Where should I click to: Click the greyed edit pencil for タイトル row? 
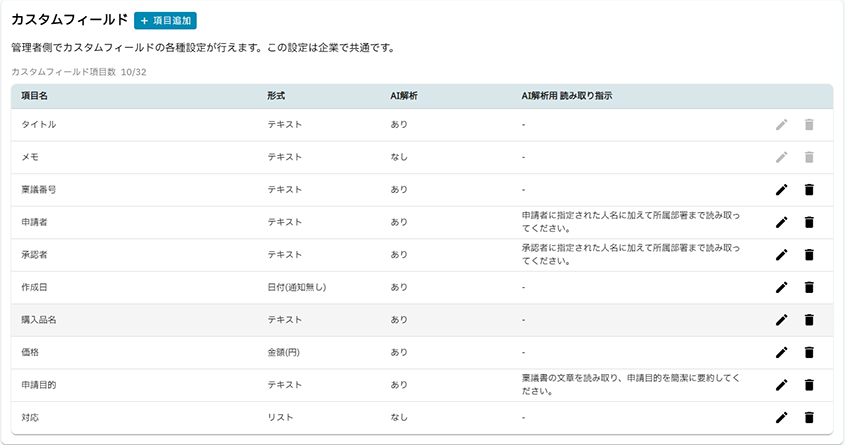click(781, 124)
